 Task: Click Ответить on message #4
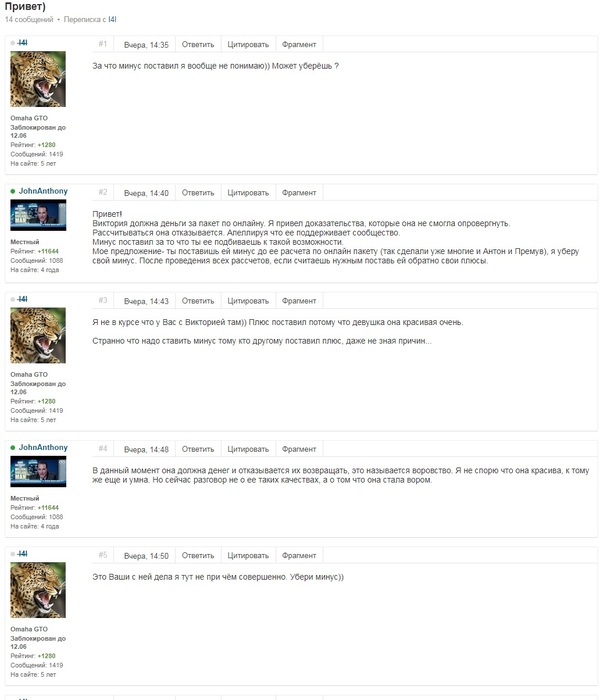pos(198,449)
